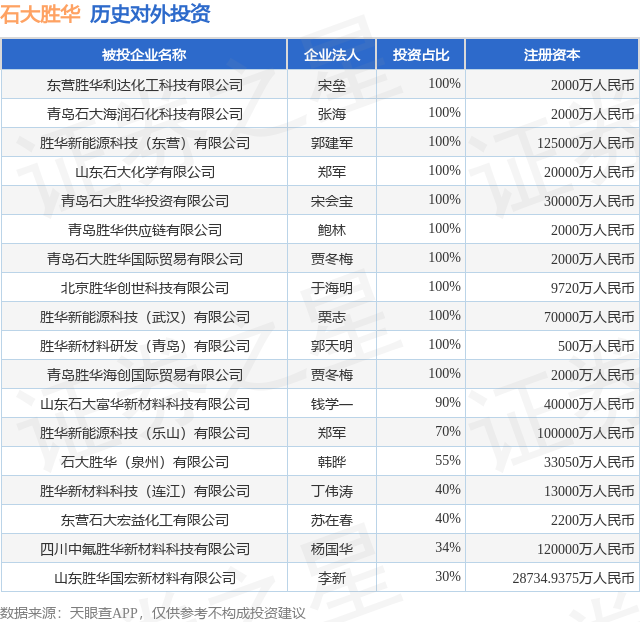Click 山东石大化学有限公司 company name
The width and height of the screenshot is (640, 622).
(x=144, y=172)
